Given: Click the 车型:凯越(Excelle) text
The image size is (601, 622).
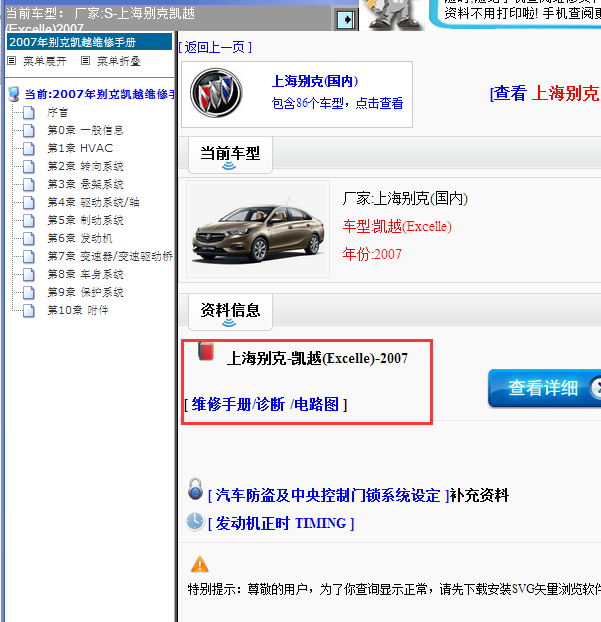Looking at the screenshot, I should click(x=397, y=227).
